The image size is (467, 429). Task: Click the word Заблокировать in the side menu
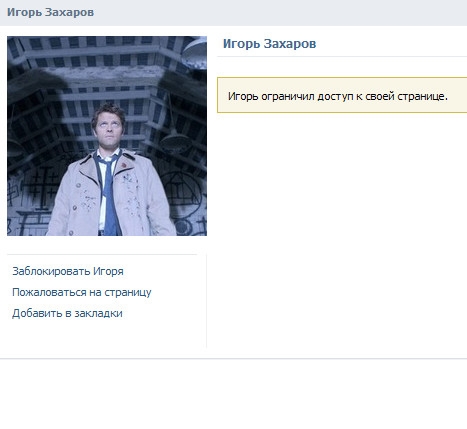tap(51, 271)
